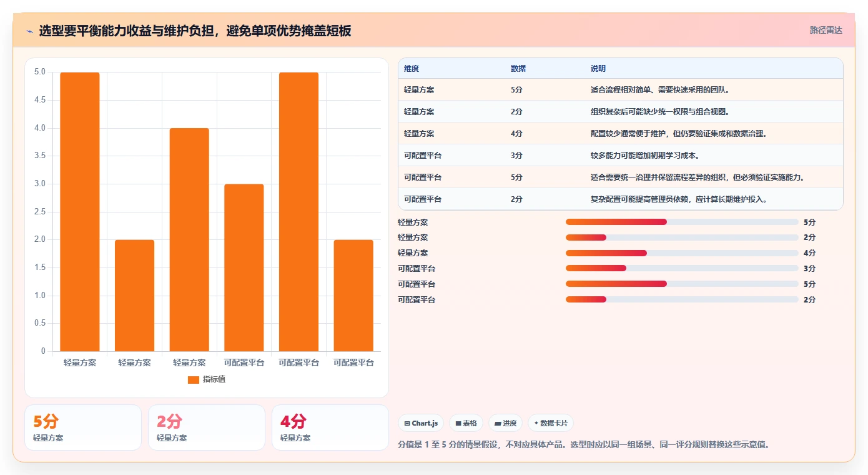Click the 可配置平台 chart bar valued 5

point(298,212)
